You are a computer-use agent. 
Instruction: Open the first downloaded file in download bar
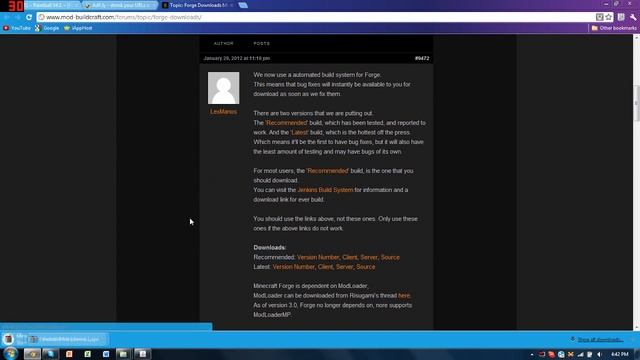(14, 339)
